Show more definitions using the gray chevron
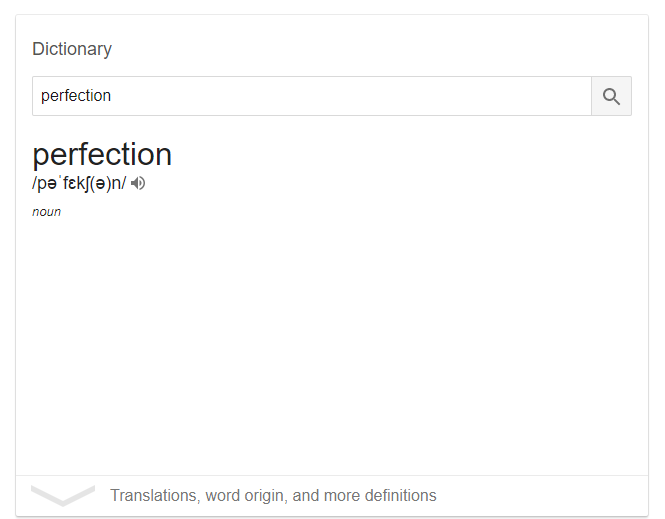The height and width of the screenshot is (519, 665). click(63, 496)
